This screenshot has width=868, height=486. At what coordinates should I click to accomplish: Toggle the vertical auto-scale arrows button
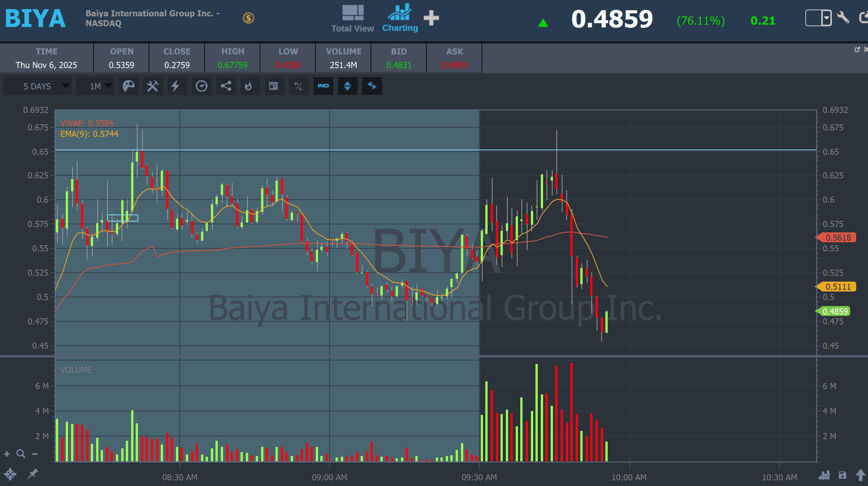pos(347,86)
